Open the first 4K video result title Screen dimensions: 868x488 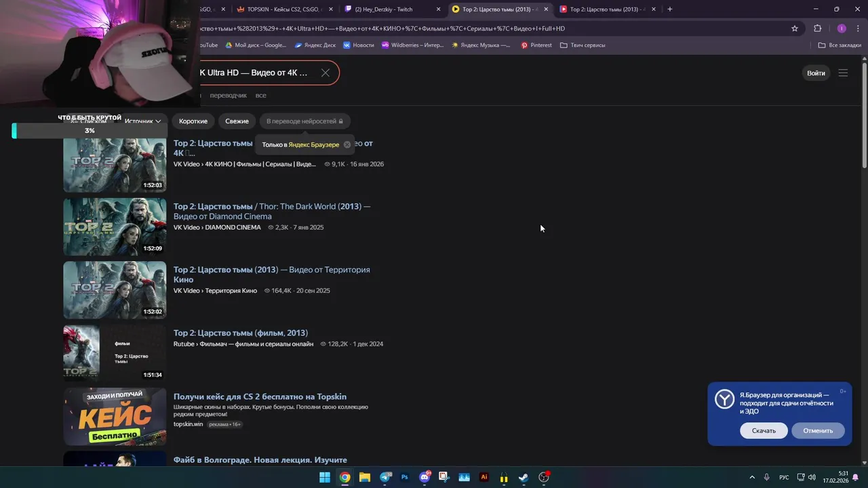click(214, 148)
